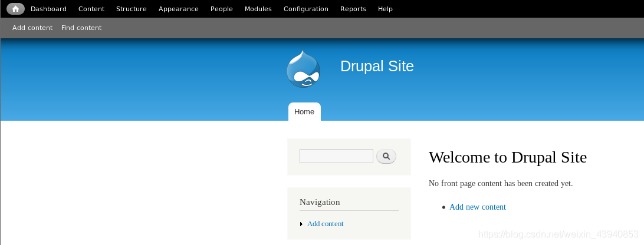
Task: Click the home icon in admin toolbar
Action: pos(15,9)
